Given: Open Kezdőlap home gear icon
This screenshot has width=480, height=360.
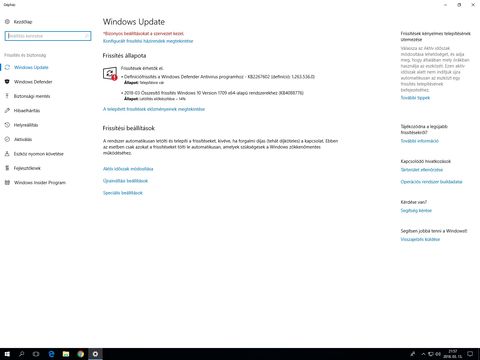Looking at the screenshot, I should (7, 22).
